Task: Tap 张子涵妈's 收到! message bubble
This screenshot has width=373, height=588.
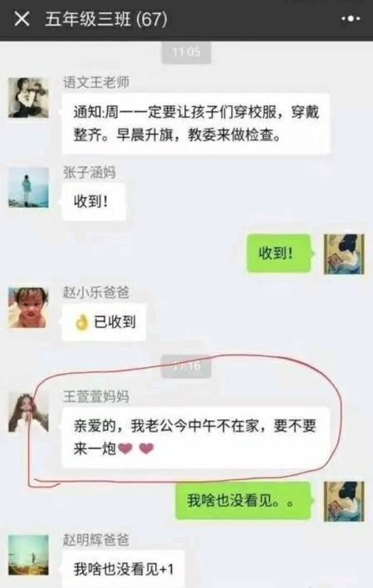Action: pos(93,202)
